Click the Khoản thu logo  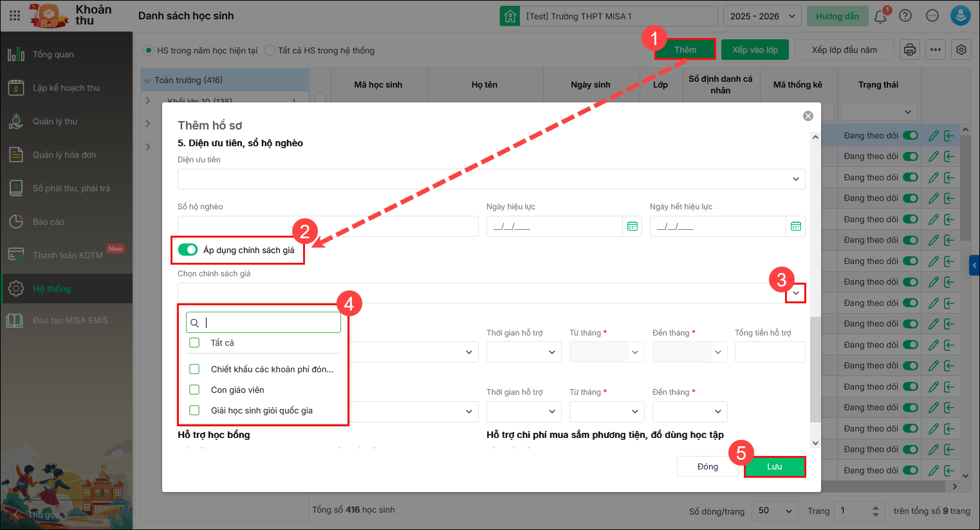point(50,15)
